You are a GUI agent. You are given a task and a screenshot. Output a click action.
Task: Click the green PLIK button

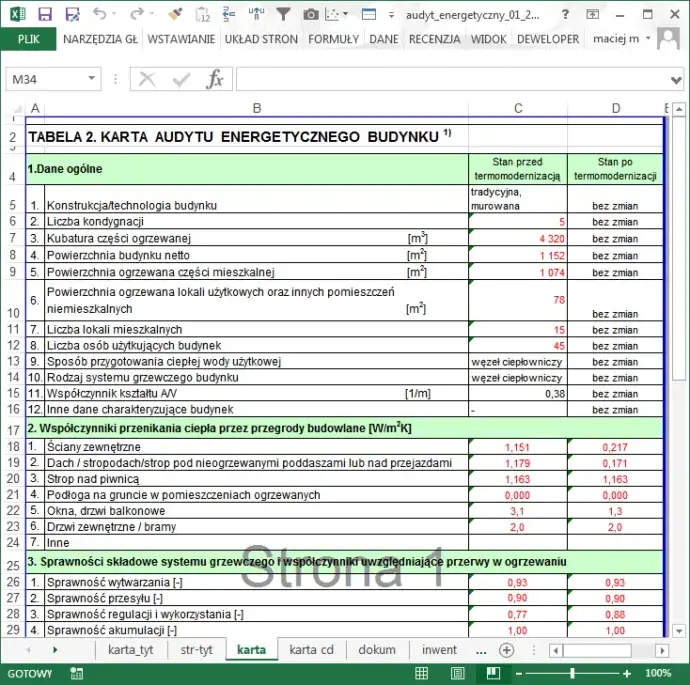pos(28,39)
